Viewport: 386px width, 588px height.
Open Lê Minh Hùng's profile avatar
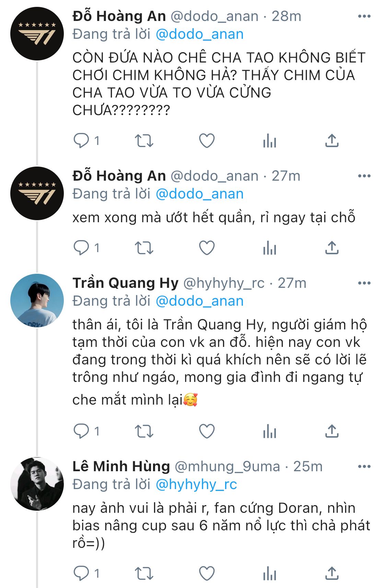point(37,484)
